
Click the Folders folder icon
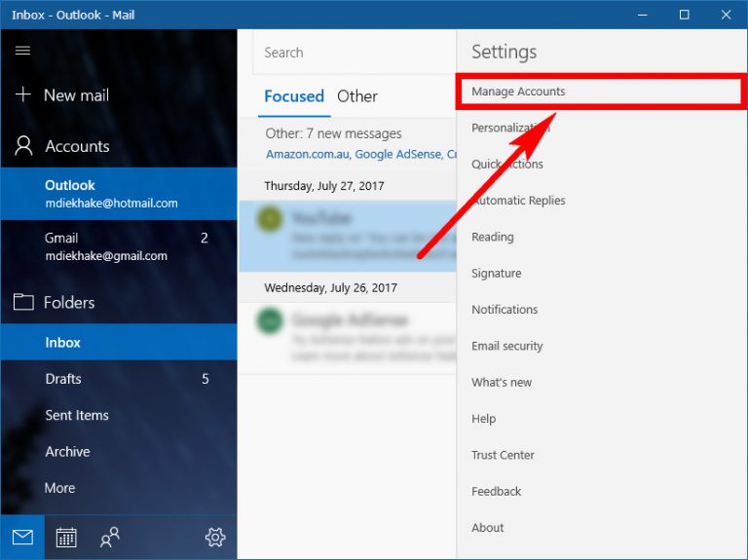click(23, 302)
